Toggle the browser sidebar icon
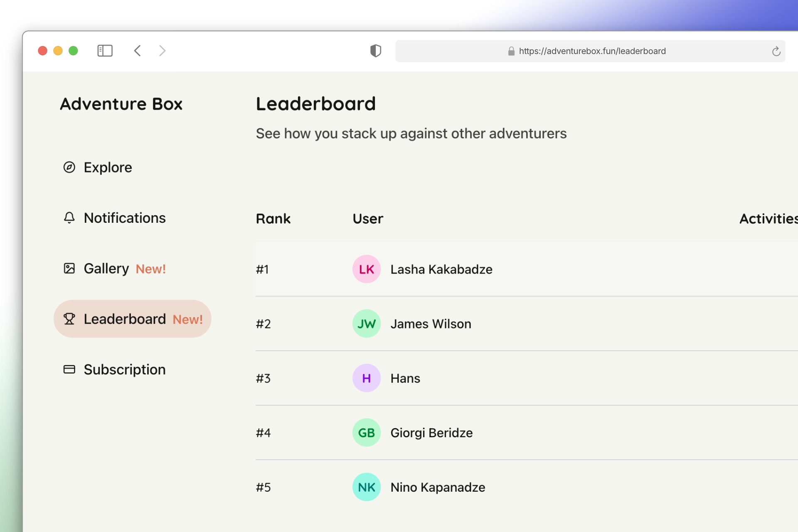 click(x=105, y=50)
